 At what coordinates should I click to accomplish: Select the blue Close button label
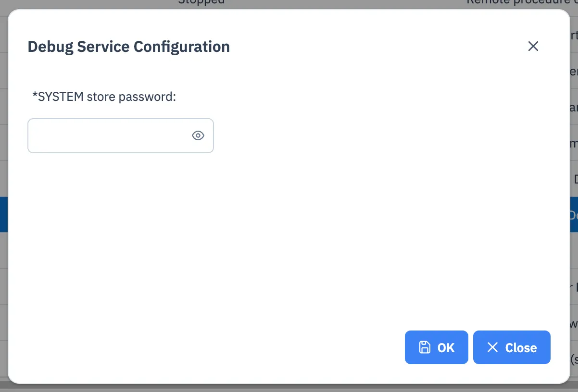[521, 348]
